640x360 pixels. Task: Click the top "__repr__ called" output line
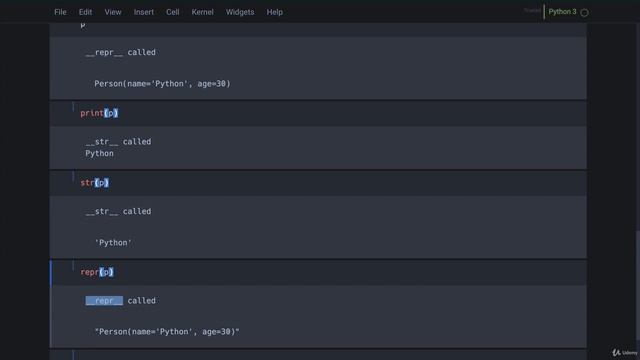[x=121, y=52]
